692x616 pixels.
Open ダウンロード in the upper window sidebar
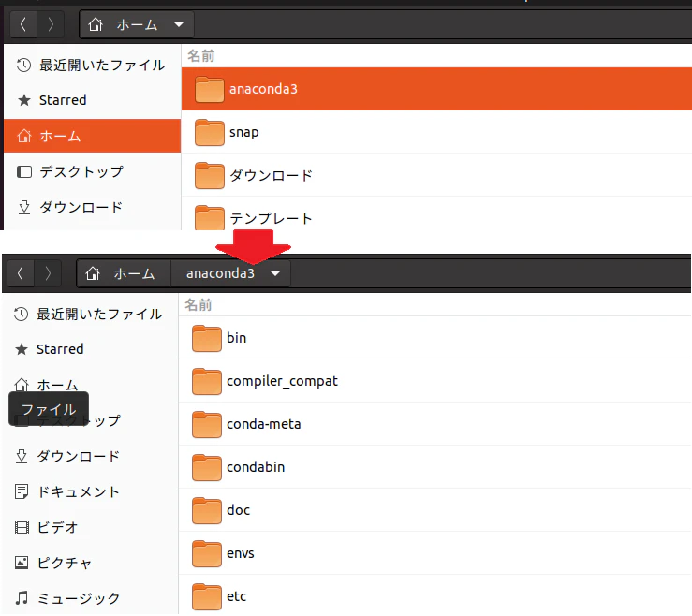click(x=93, y=207)
